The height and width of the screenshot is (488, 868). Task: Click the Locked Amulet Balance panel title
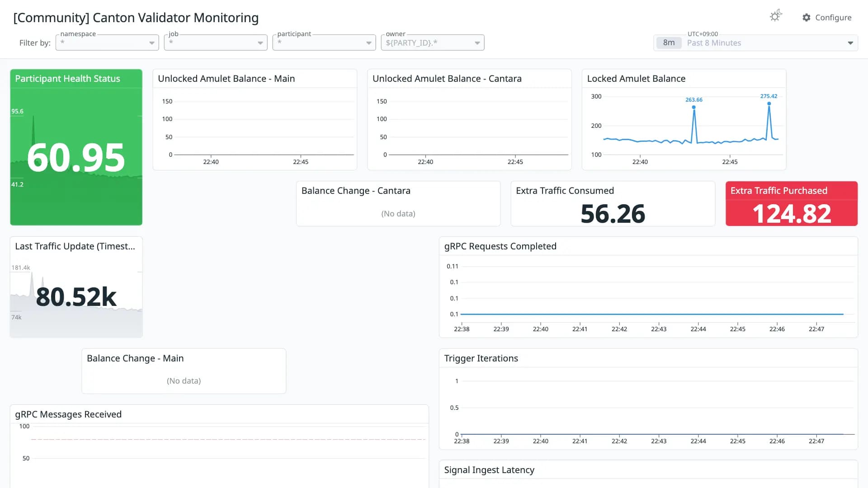636,79
